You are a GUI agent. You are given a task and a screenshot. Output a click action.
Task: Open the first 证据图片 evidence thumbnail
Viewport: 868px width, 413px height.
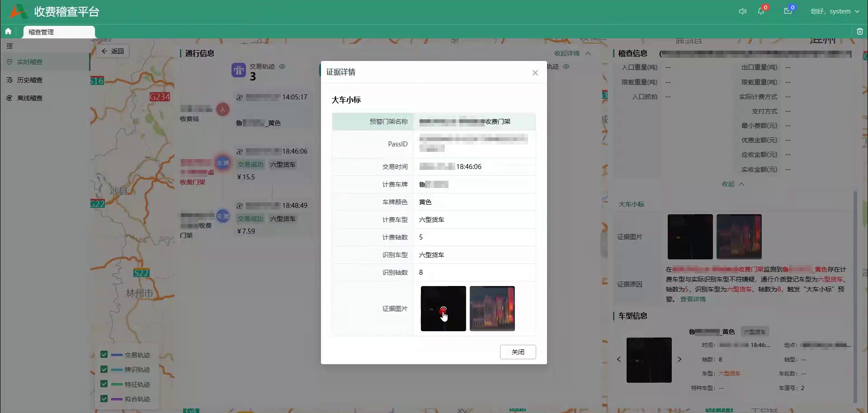[x=443, y=309]
